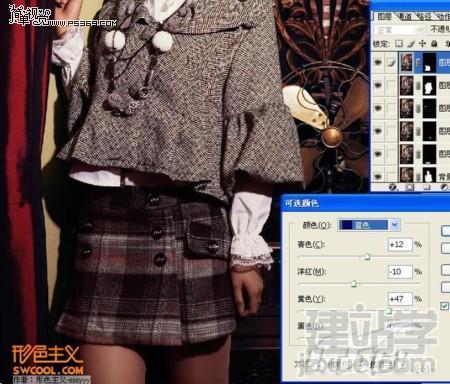
Task: Click the add layer mask icon
Action: pos(410,188)
